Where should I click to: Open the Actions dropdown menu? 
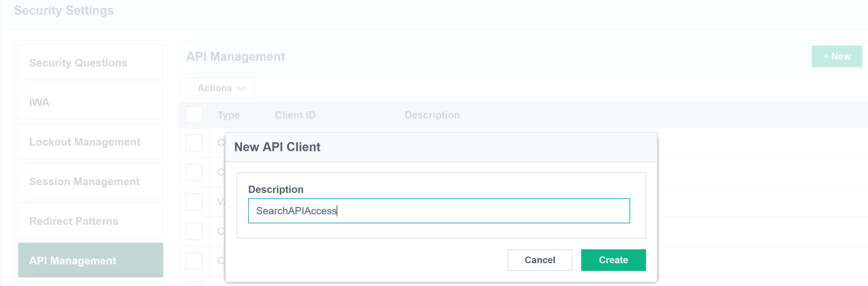click(220, 88)
